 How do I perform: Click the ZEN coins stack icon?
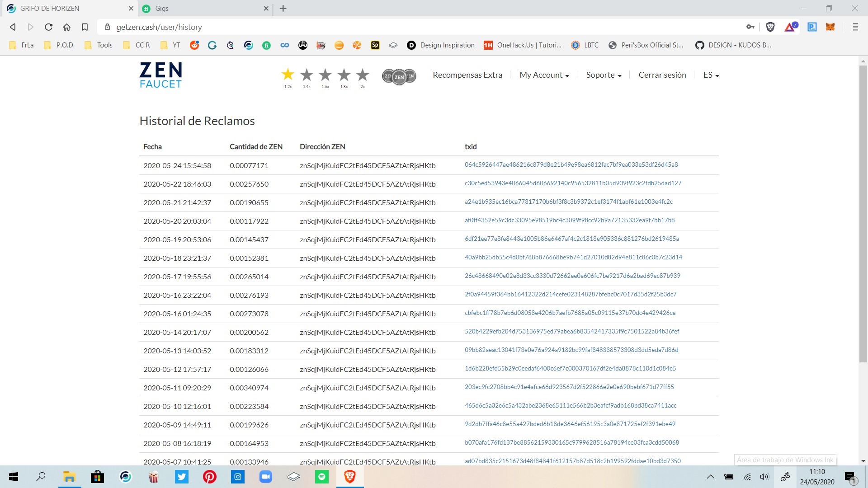pyautogui.click(x=399, y=76)
